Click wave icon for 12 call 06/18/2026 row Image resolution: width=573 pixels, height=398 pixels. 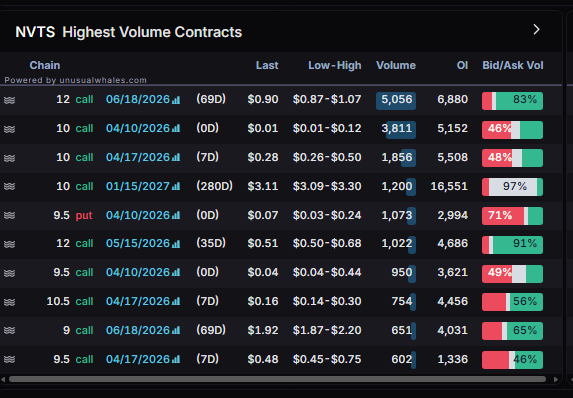pyautogui.click(x=10, y=100)
